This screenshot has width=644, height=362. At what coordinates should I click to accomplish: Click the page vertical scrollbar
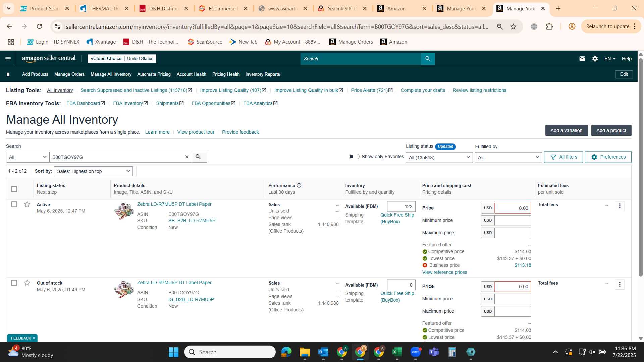click(641, 168)
